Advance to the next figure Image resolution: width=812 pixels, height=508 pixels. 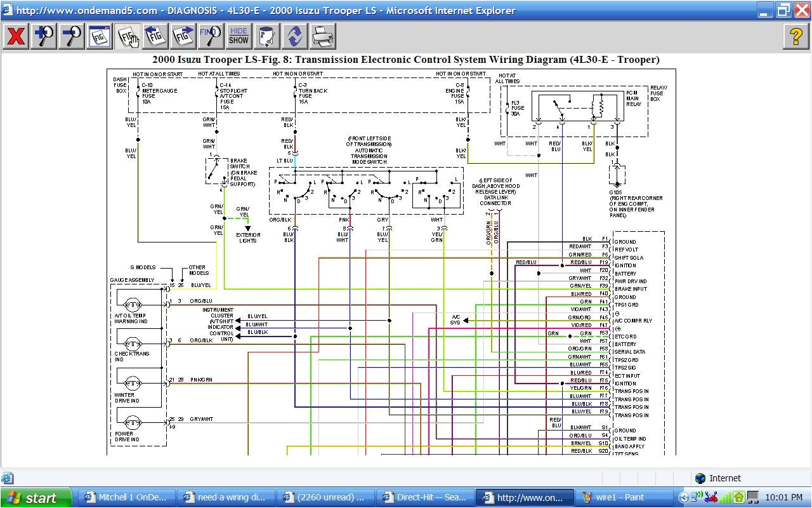coord(183,36)
